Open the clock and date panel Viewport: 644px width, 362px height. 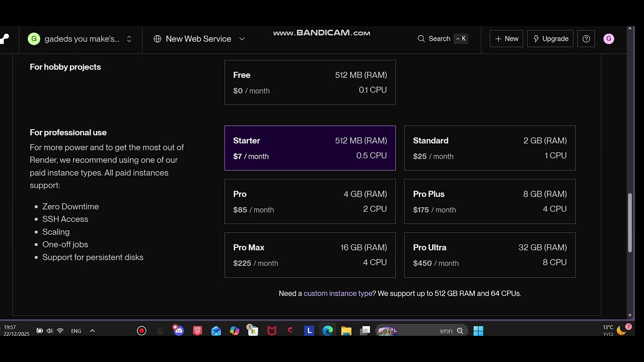[x=16, y=330]
